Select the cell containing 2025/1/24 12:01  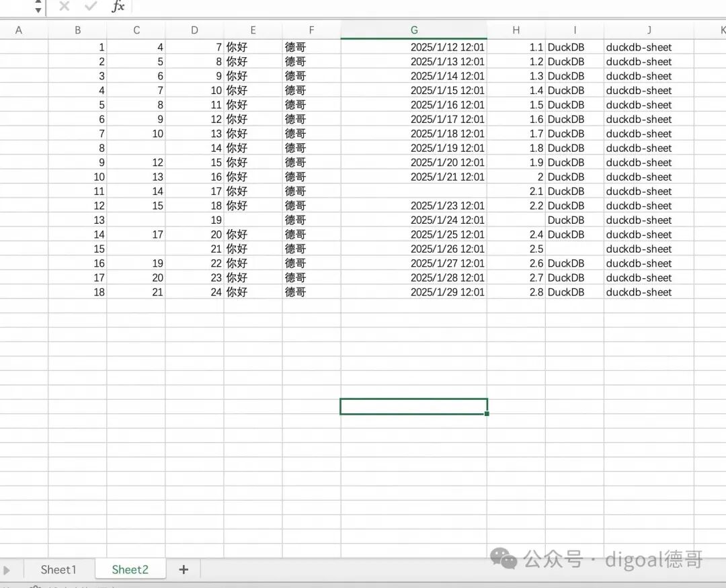[414, 220]
